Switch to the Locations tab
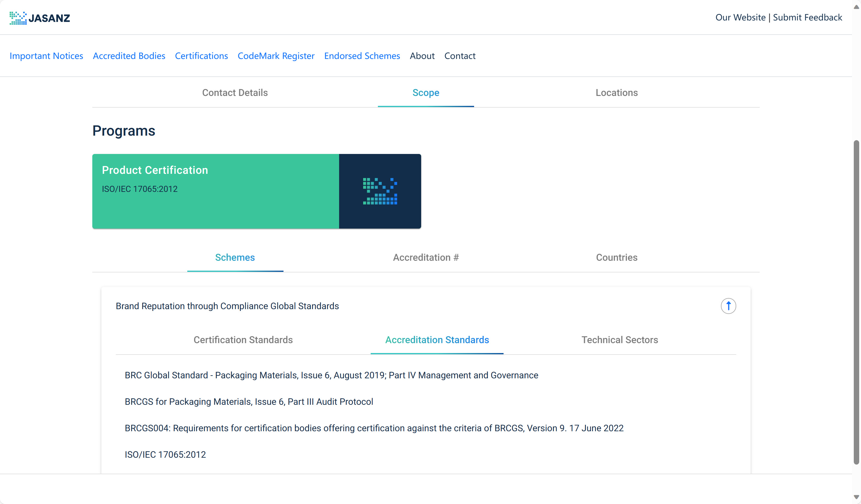This screenshot has width=861, height=504. pos(616,92)
